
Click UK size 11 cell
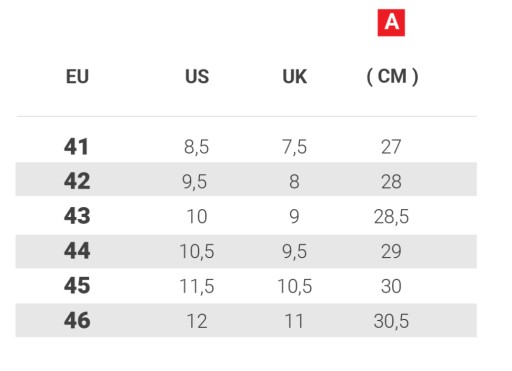(x=294, y=321)
